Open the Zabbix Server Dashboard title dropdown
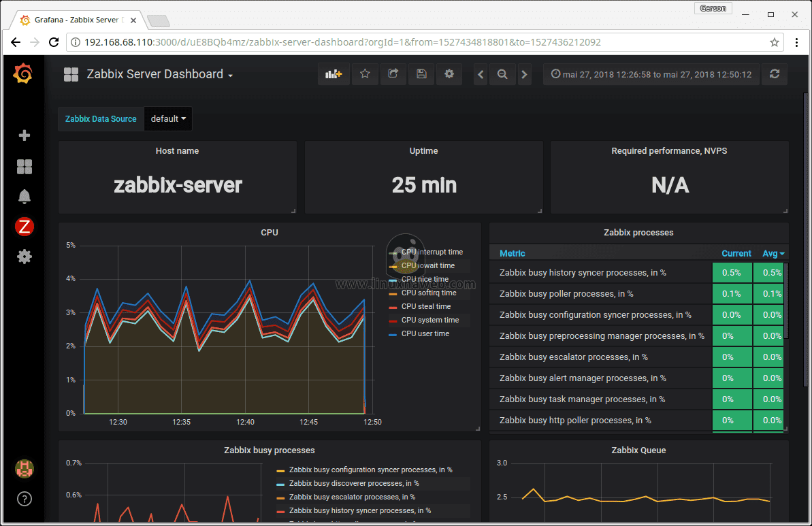The image size is (812, 526). [159, 75]
